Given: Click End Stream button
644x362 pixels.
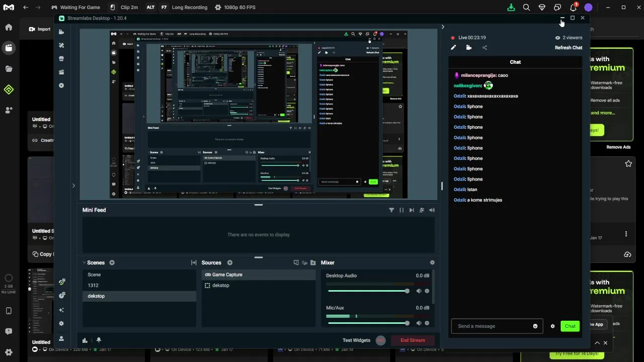Looking at the screenshot, I should point(413,340).
